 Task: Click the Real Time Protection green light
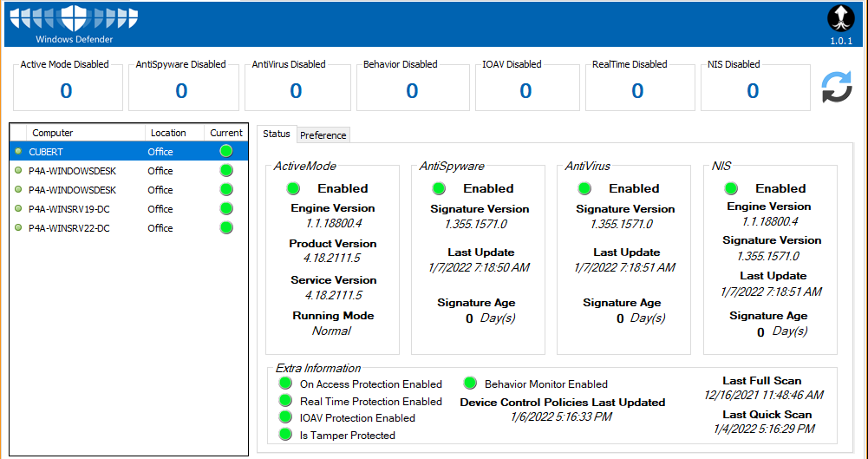coord(285,400)
